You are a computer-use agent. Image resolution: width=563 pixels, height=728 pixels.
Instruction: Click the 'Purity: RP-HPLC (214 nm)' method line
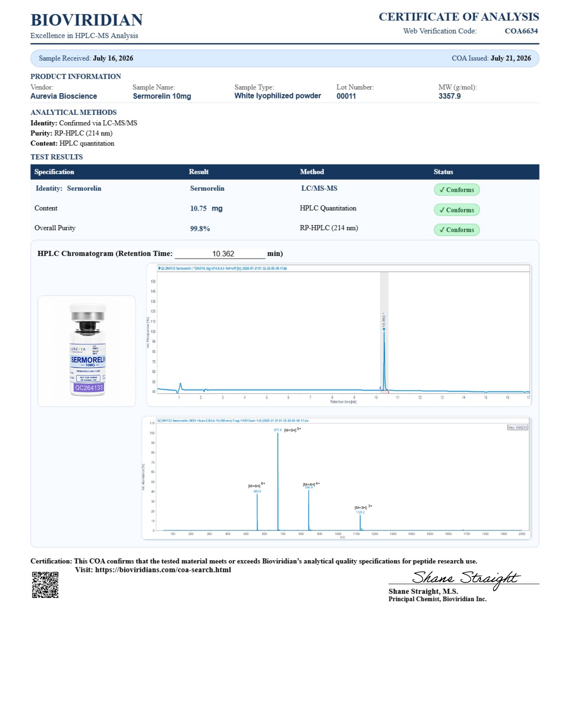(x=71, y=133)
